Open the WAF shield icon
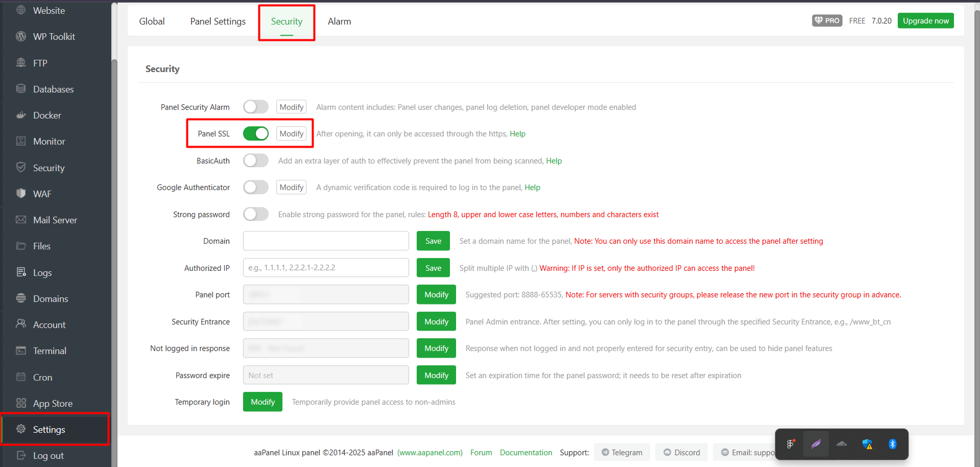 (x=21, y=194)
